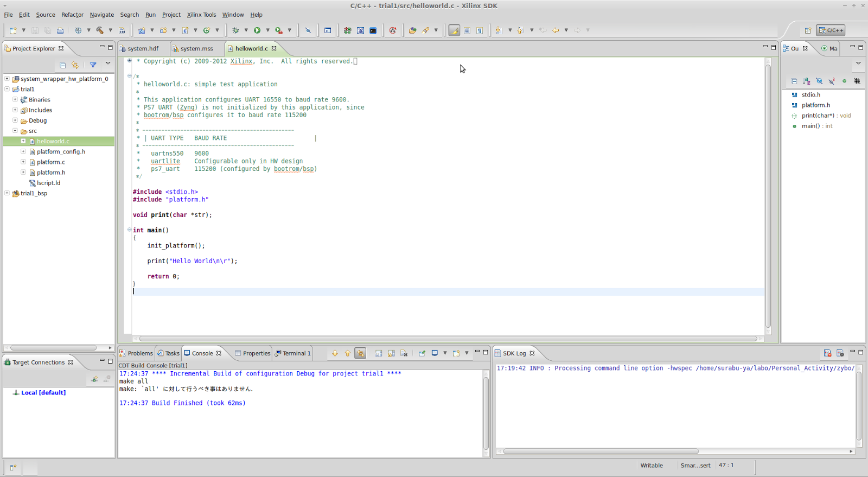Open Project Explorer view menu dropdown
The width and height of the screenshot is (868, 477).
(x=108, y=64)
